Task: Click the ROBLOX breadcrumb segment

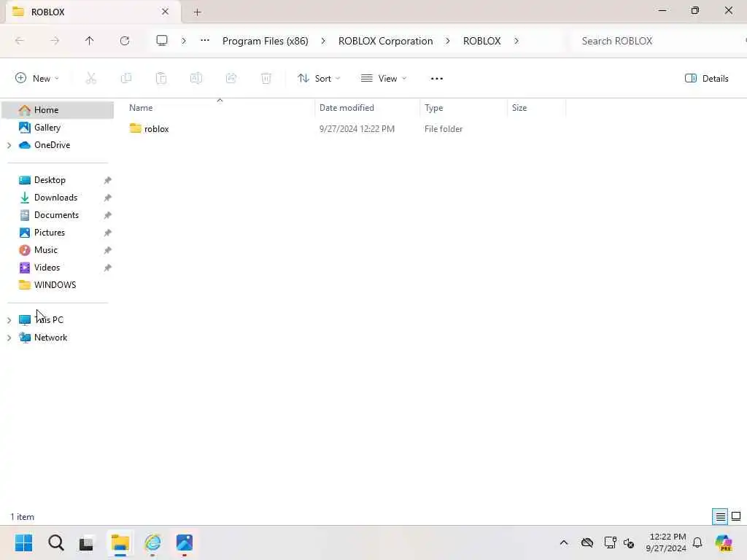Action: click(x=481, y=41)
